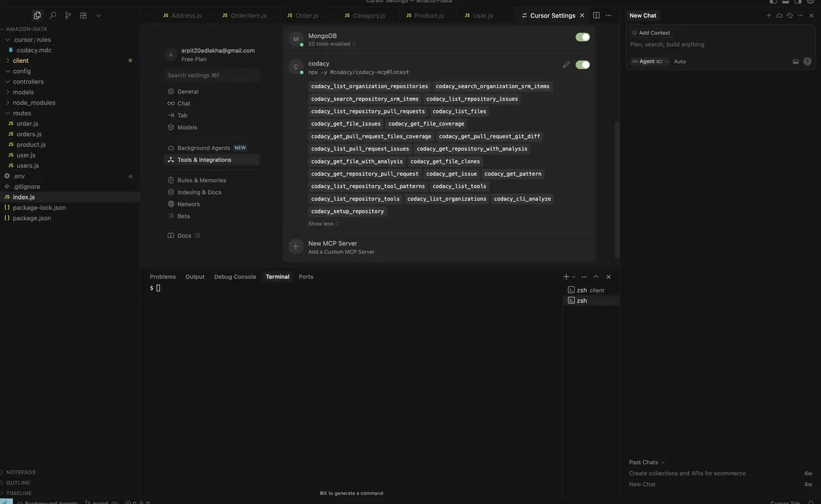
Task: Start a new chat with the plus icon
Action: tap(769, 15)
